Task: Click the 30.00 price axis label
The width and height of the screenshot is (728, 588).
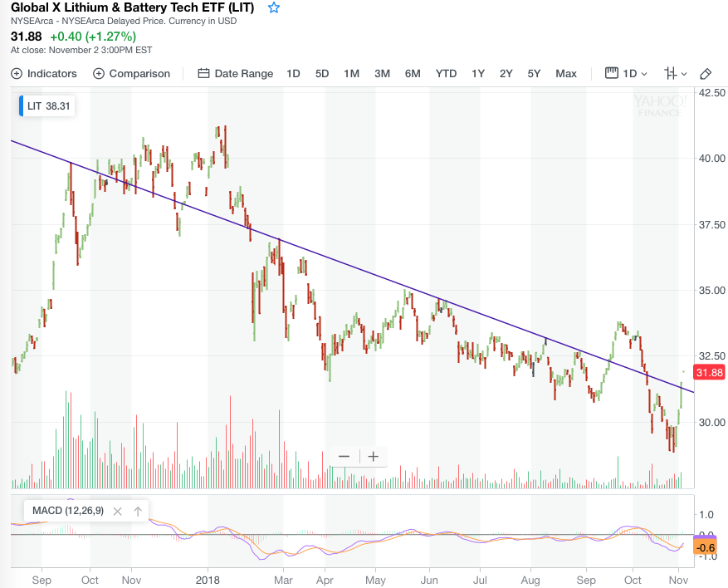Action: pyautogui.click(x=711, y=422)
